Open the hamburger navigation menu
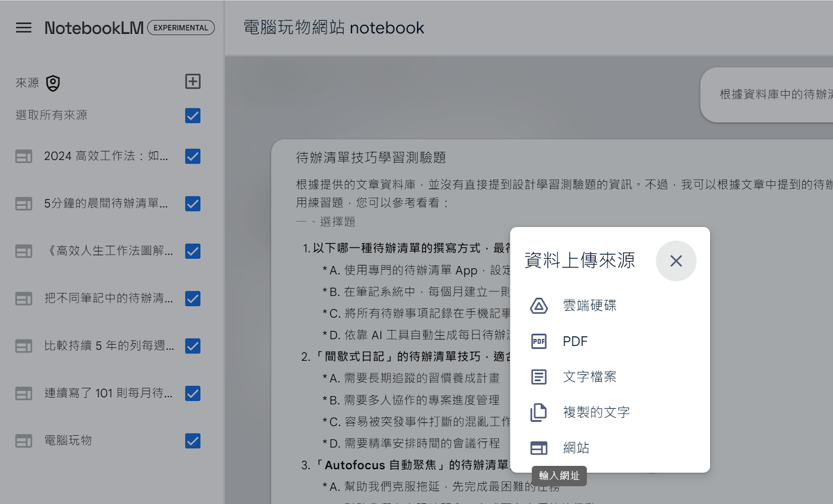This screenshot has height=504, width=833. click(x=23, y=28)
